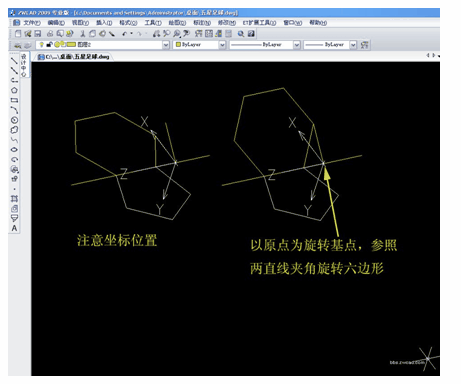The height and width of the screenshot is (384, 461).
Task: Select the Region tool
Action: tap(14, 209)
